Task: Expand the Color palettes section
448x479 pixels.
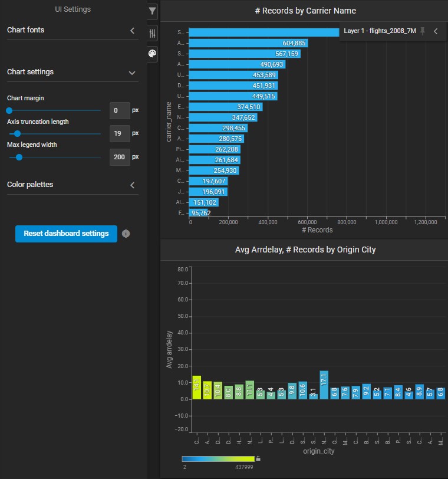Action: (132, 185)
